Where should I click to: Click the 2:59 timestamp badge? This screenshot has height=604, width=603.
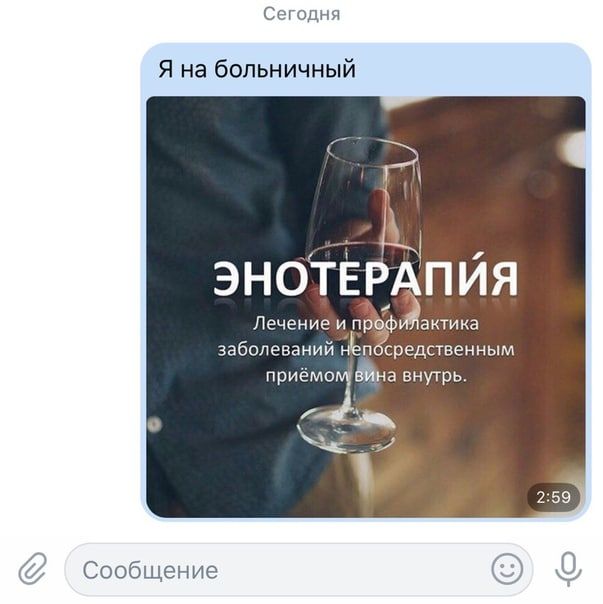pyautogui.click(x=553, y=497)
